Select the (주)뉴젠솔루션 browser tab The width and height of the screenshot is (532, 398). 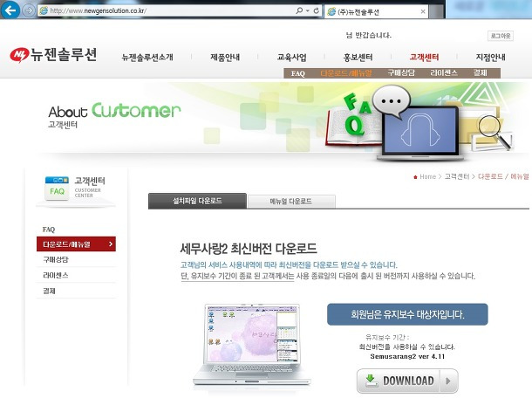[x=376, y=11]
